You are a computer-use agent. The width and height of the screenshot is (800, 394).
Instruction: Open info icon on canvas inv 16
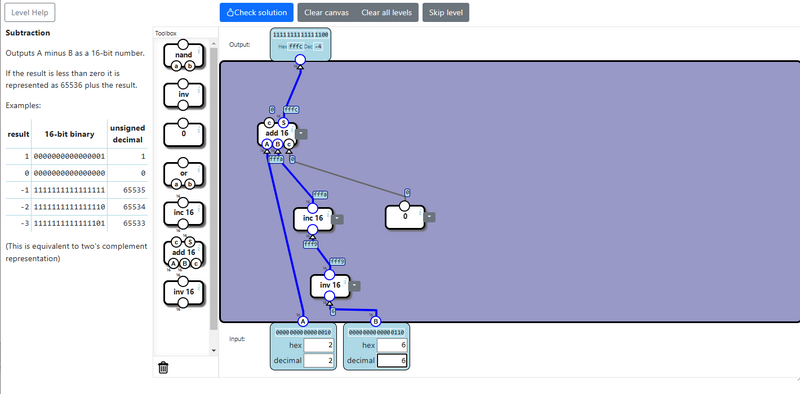click(x=344, y=282)
